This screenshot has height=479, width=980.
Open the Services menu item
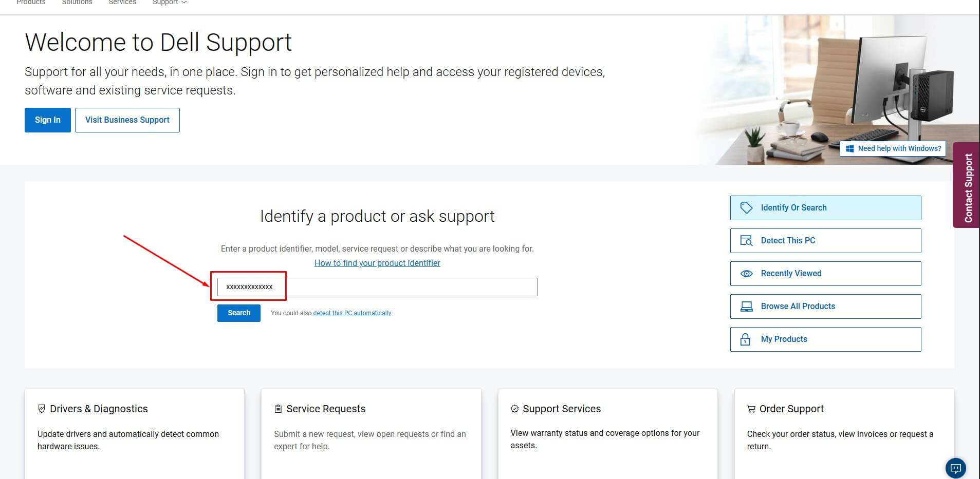122,3
